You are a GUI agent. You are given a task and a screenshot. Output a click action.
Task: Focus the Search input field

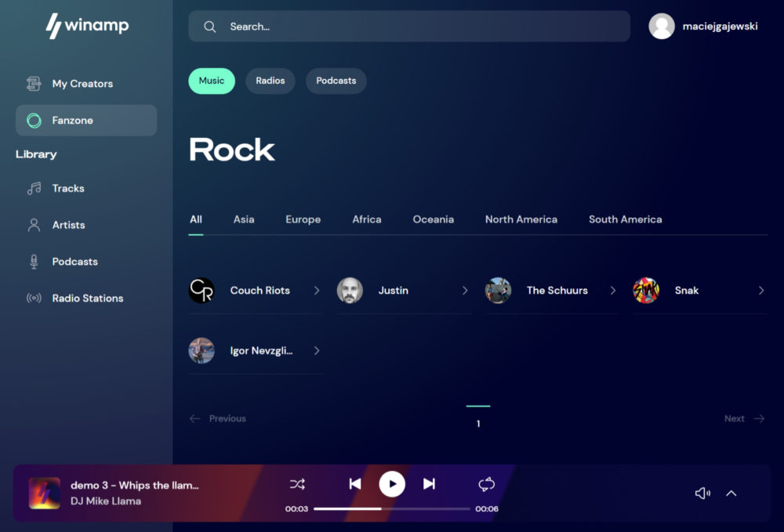point(409,27)
